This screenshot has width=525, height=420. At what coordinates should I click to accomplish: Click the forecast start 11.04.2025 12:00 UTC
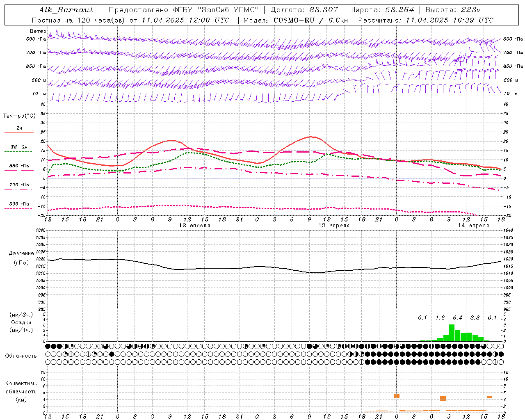[186, 20]
